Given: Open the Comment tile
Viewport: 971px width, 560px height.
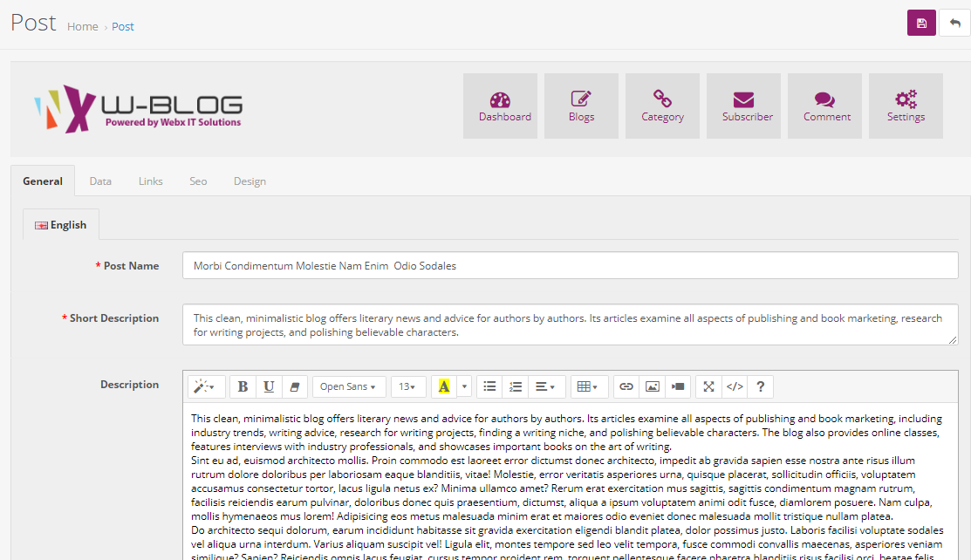Looking at the screenshot, I should pyautogui.click(x=824, y=106).
